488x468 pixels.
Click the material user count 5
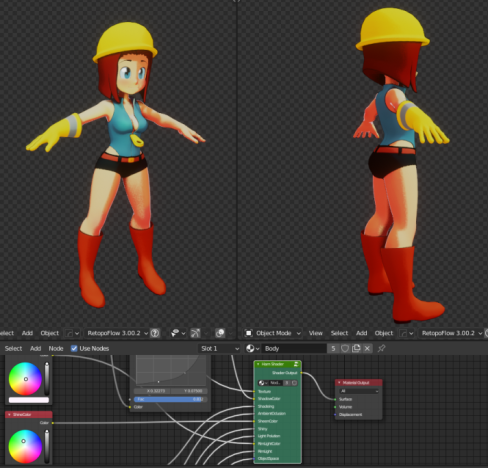333,348
